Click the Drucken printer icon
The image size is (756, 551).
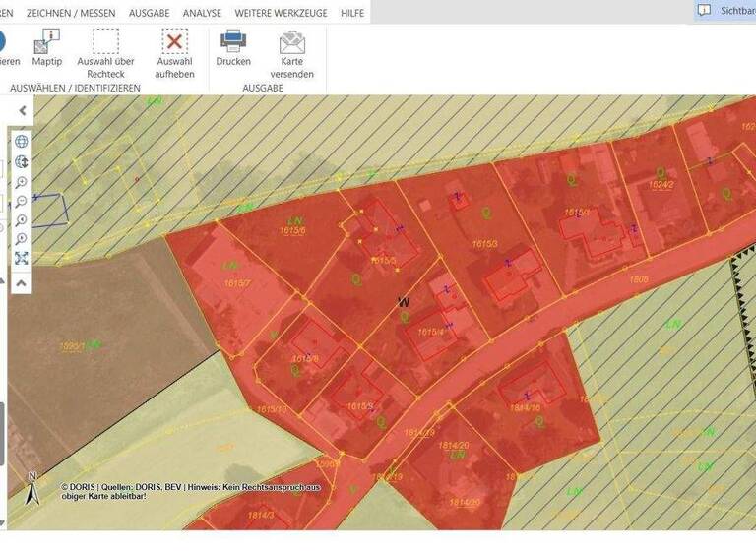[x=233, y=41]
